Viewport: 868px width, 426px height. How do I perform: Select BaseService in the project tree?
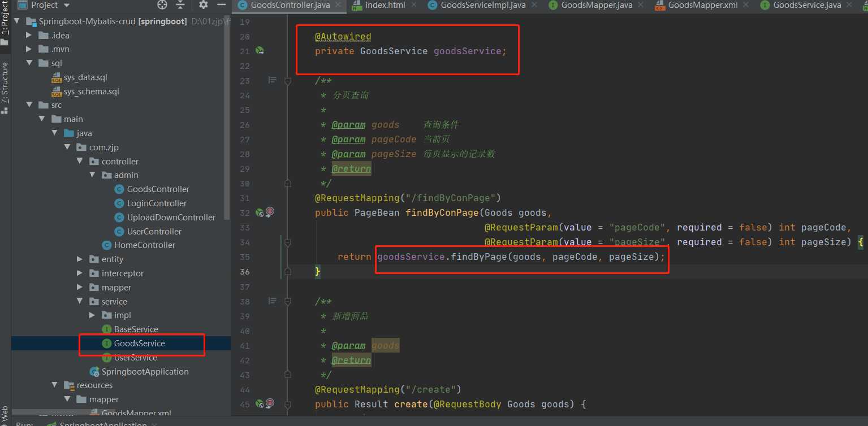click(136, 329)
